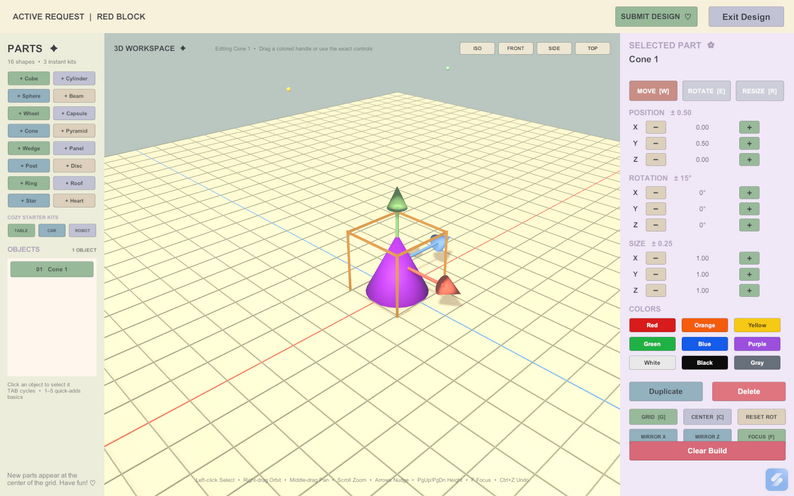Switch to TOP camera view

click(x=592, y=48)
